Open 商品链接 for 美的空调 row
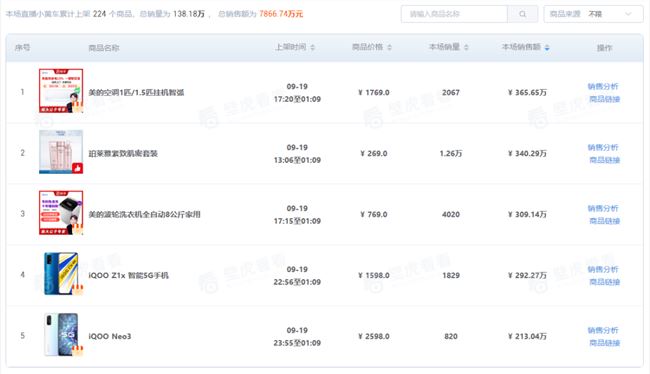Viewport: 650px width, 374px height. pos(604,99)
